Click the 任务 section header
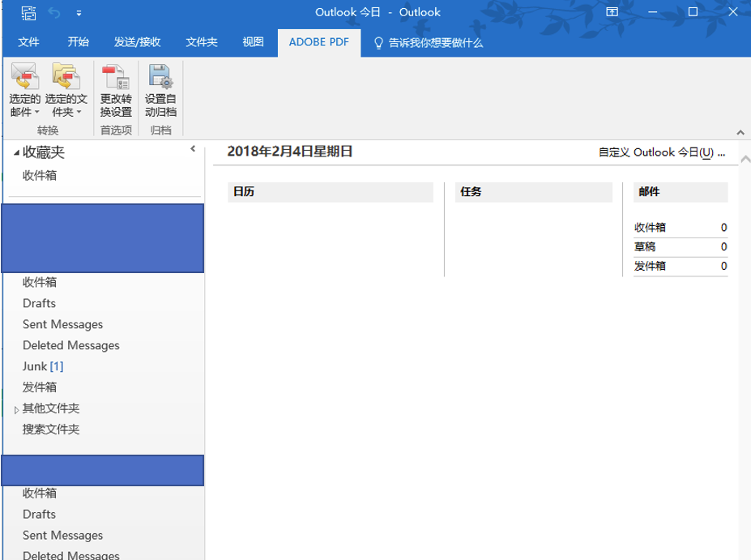Image resolution: width=751 pixels, height=560 pixels. pos(534,191)
